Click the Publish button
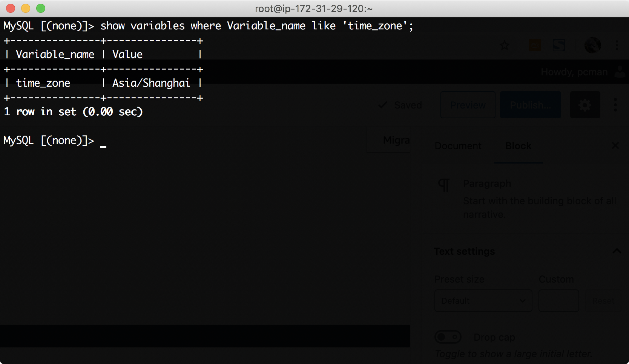 tap(530, 105)
